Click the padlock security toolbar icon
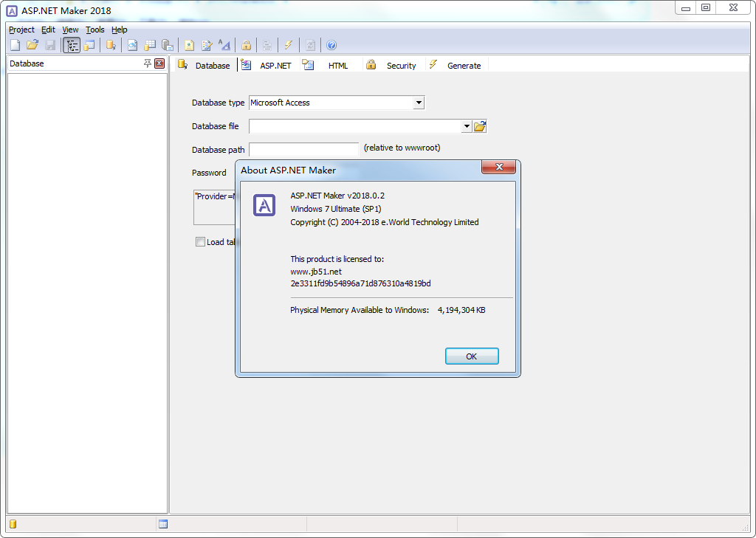The width and height of the screenshot is (756, 538). click(x=246, y=45)
